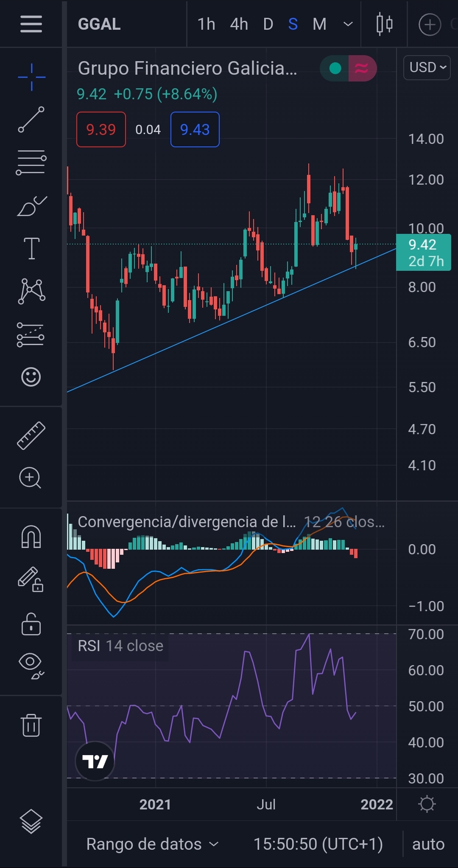Click the TradingView logo badge
The width and height of the screenshot is (458, 868).
(x=95, y=761)
